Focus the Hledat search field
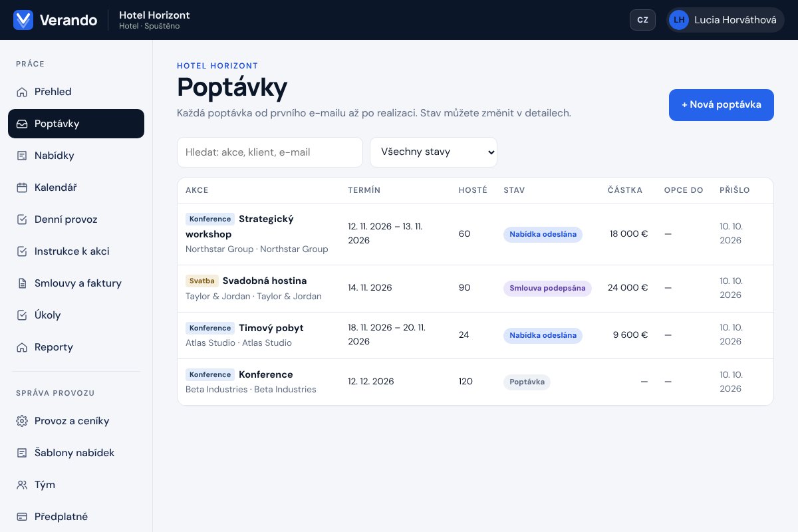This screenshot has height=532, width=798. point(270,152)
